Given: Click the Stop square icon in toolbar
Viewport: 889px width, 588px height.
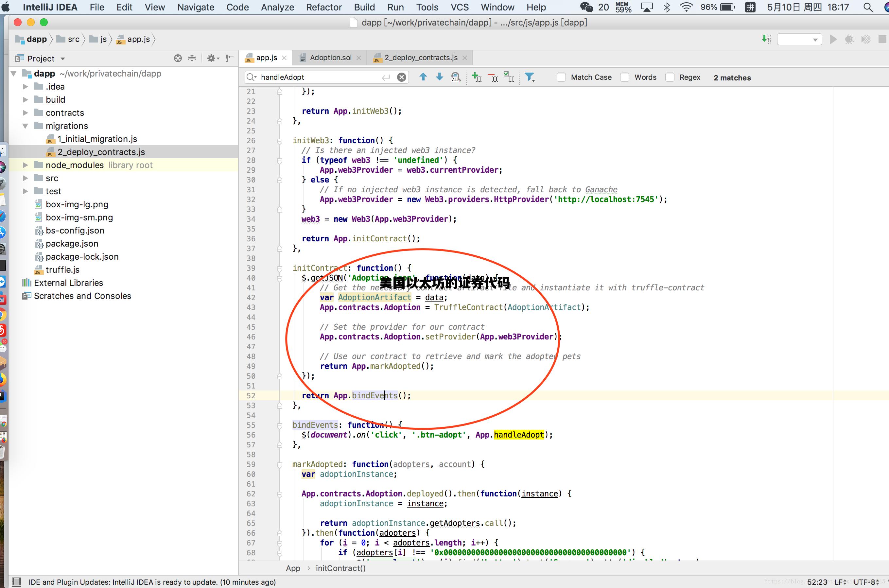Looking at the screenshot, I should [x=882, y=39].
